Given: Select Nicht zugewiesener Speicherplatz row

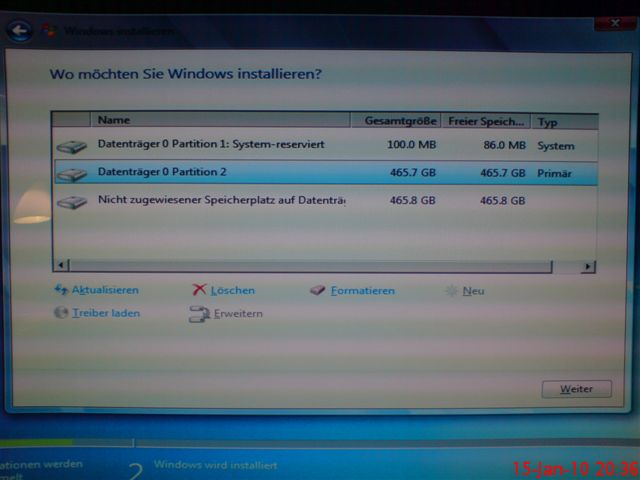Looking at the screenshot, I should 326,200.
